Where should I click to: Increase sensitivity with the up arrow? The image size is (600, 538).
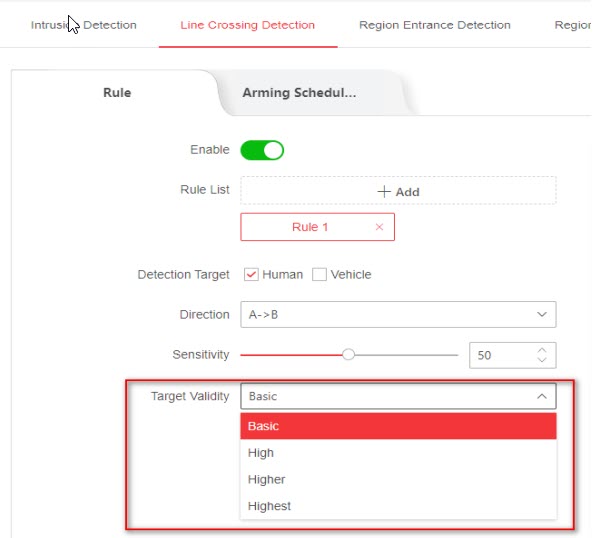[x=542, y=349]
